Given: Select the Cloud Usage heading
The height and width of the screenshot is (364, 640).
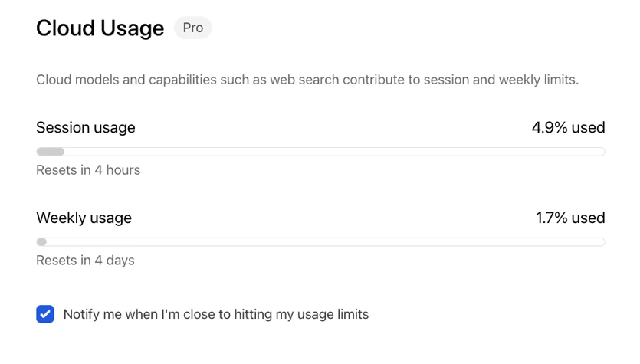Looking at the screenshot, I should [100, 28].
